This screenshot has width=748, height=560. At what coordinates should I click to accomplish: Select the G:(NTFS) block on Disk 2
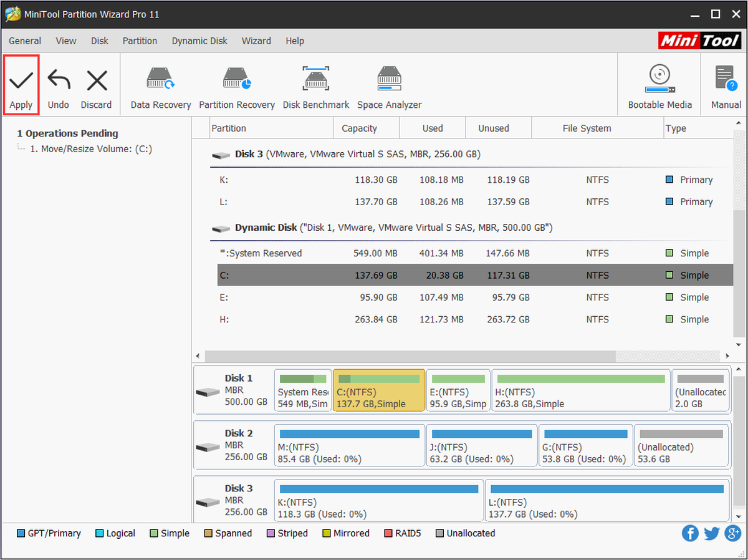586,445
